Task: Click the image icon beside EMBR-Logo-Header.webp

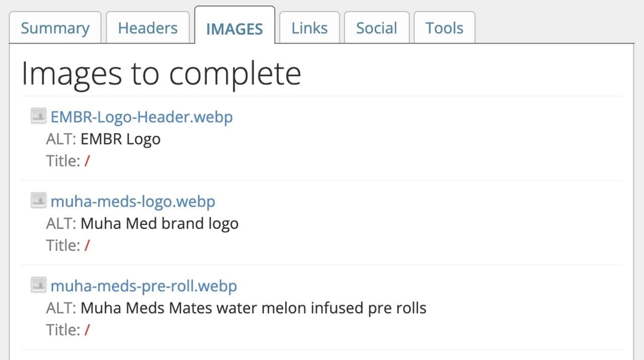Action: pos(38,116)
